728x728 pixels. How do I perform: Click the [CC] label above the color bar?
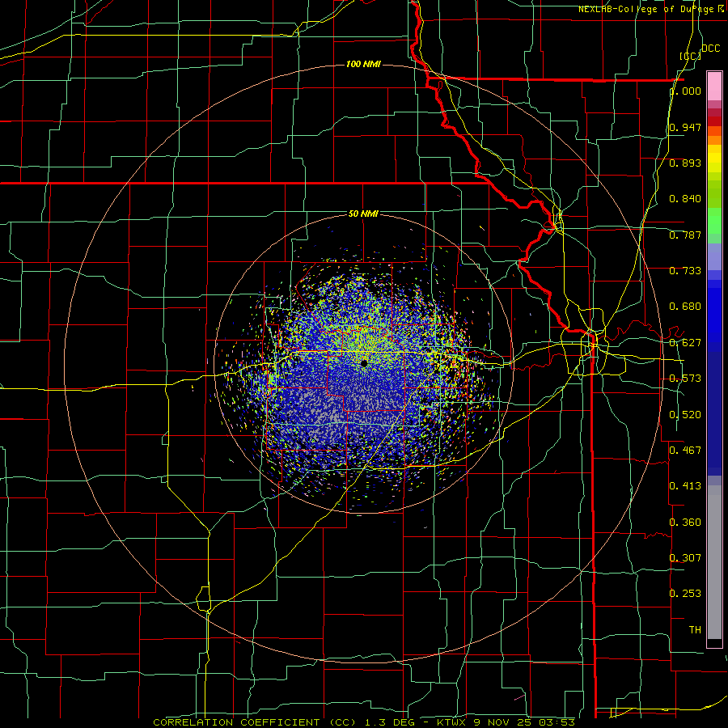point(691,56)
